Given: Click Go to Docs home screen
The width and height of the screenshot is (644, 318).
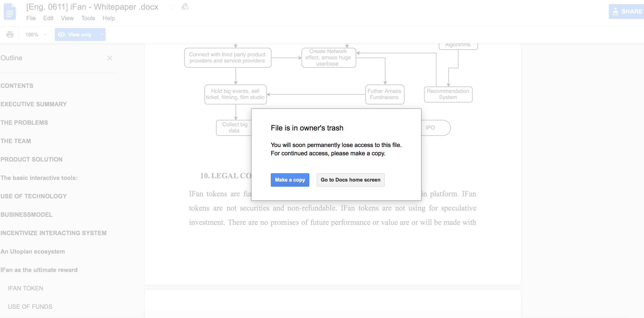Looking at the screenshot, I should point(350,180).
